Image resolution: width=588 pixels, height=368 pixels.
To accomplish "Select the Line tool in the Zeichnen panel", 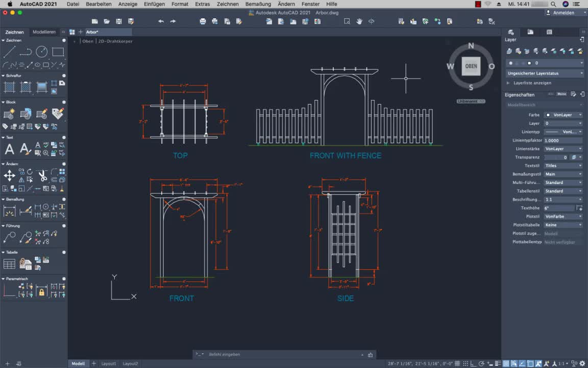I will point(10,51).
